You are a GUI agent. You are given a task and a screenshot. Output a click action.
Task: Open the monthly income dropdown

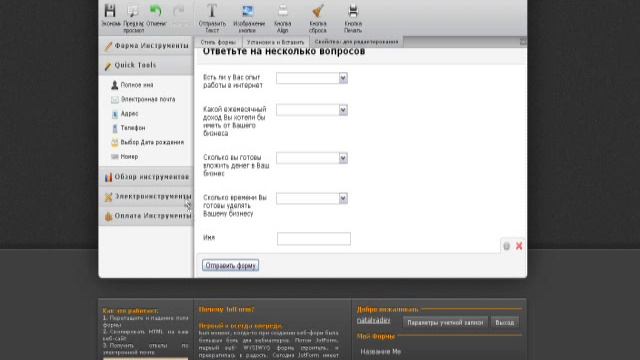(312, 110)
